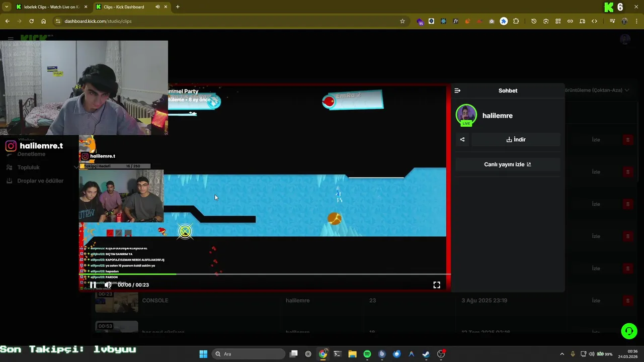Bookmark this page with star icon
The image size is (644, 362).
coord(403,21)
